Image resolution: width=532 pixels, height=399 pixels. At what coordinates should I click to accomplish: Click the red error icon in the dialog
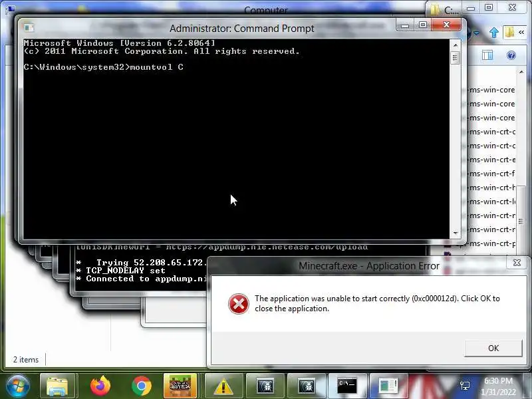(239, 303)
